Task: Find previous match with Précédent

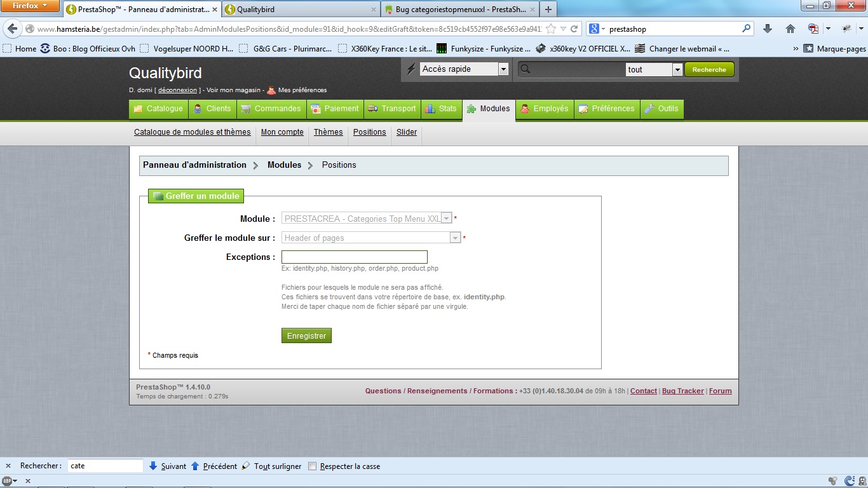Action: (214, 466)
